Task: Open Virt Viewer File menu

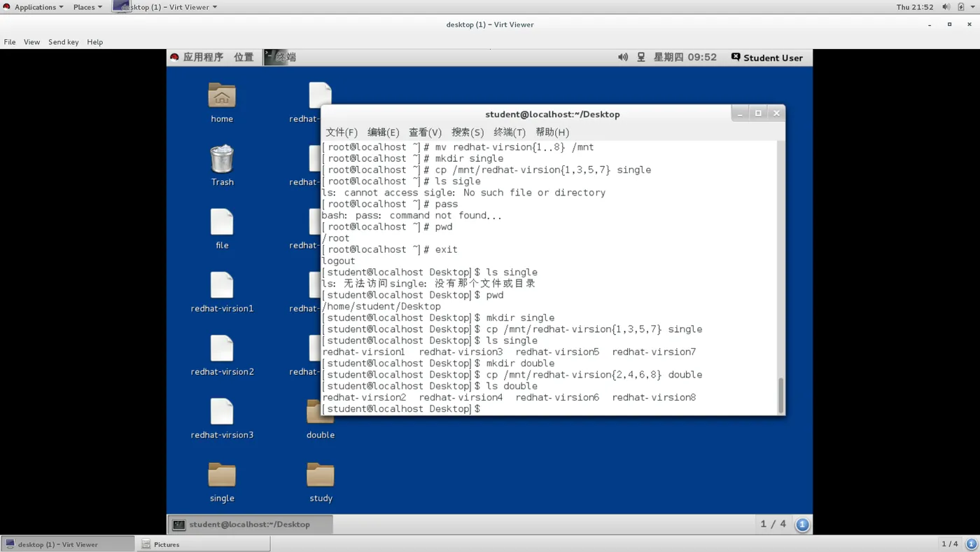Action: coord(10,42)
